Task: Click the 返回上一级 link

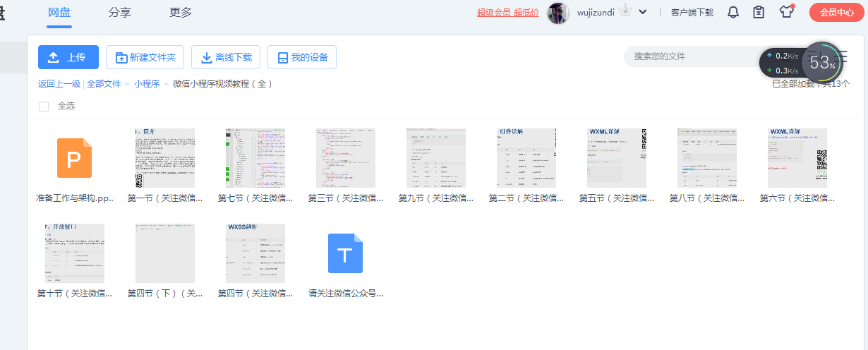Action: coord(59,83)
